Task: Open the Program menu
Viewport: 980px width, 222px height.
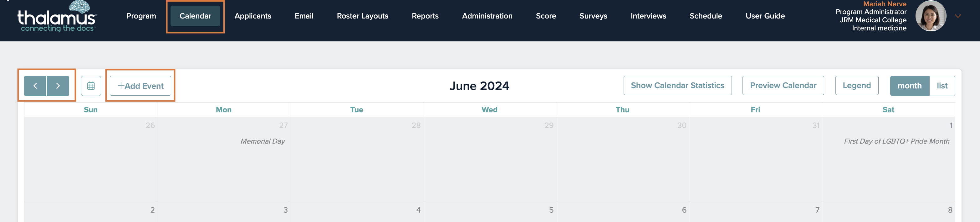Action: [141, 16]
